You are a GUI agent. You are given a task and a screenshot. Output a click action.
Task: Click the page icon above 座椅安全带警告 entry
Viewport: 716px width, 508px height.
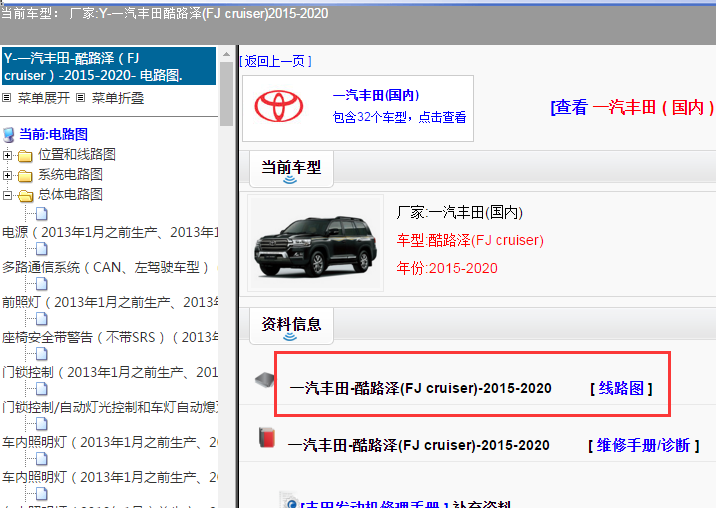[42, 318]
